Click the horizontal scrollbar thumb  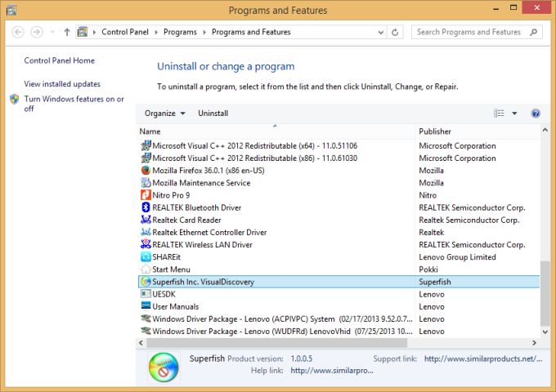pos(277,343)
